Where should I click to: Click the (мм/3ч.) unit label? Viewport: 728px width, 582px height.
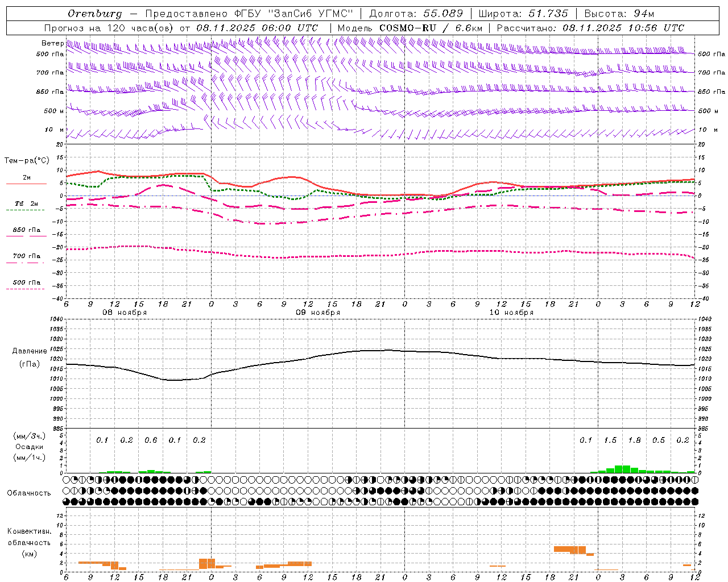click(29, 436)
